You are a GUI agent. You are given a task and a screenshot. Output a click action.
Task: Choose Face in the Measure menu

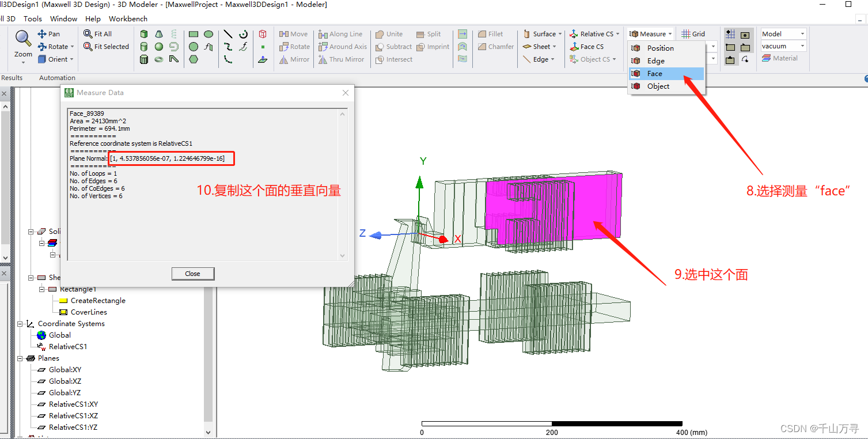(x=666, y=74)
